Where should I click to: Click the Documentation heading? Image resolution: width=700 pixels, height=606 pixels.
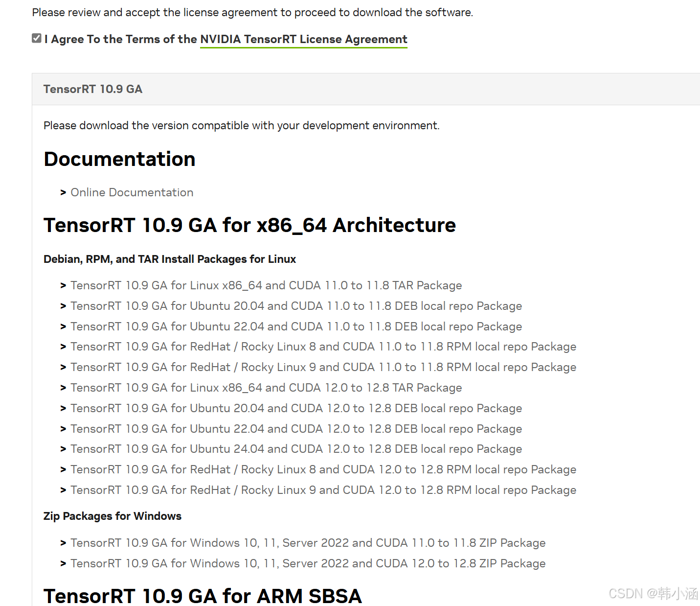[x=120, y=159]
